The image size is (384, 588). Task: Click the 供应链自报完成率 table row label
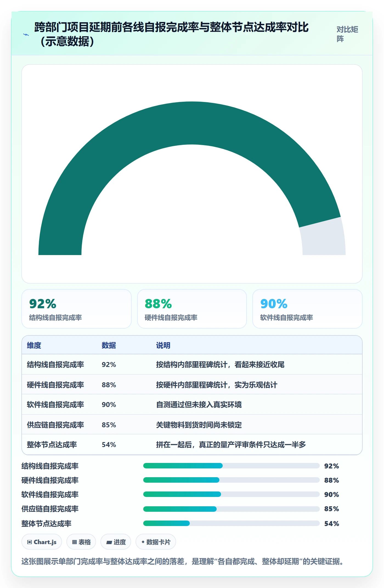[55, 425]
